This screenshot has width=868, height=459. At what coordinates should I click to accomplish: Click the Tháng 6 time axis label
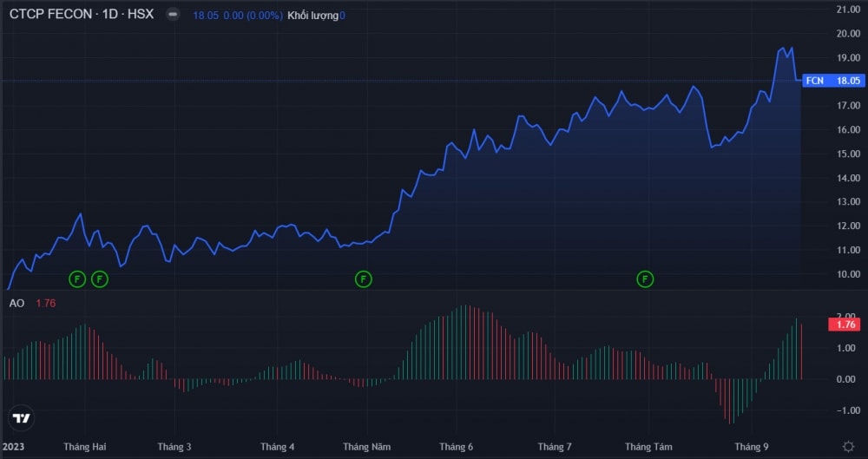[x=457, y=447]
